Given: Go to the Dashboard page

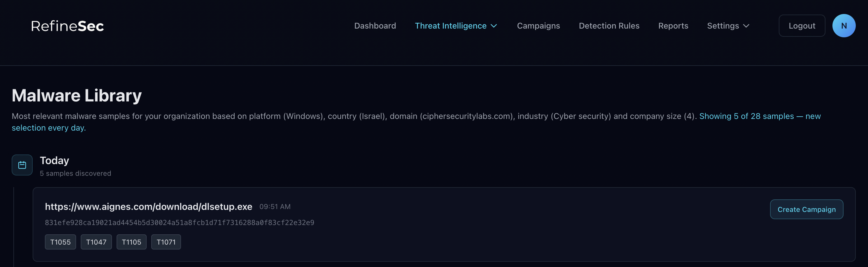Looking at the screenshot, I should [375, 26].
